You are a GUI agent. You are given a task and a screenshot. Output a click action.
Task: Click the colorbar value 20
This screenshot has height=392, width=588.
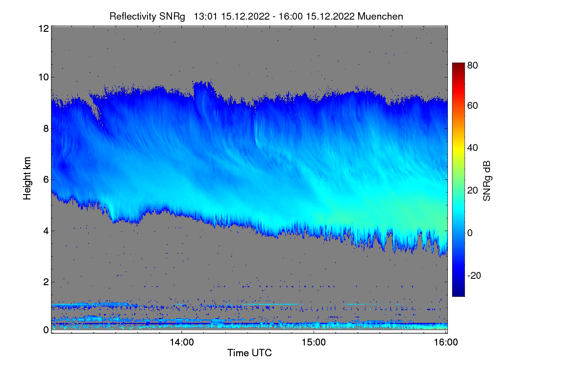[473, 190]
